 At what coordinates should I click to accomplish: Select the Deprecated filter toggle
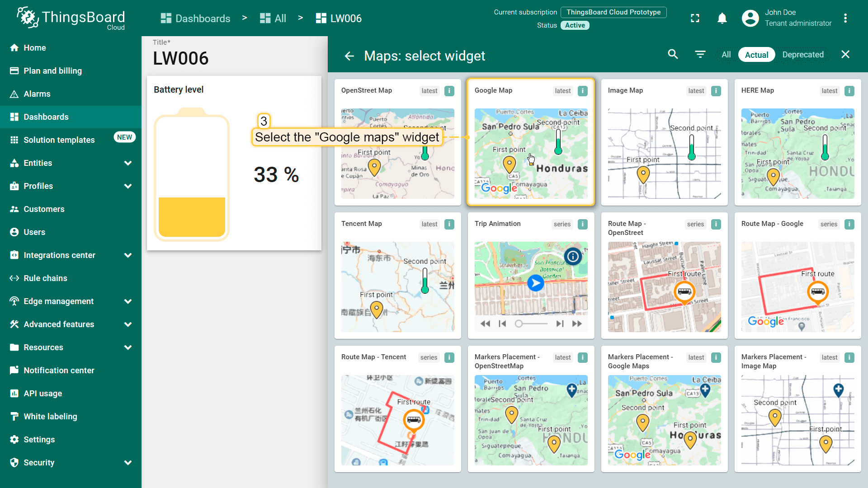(802, 55)
